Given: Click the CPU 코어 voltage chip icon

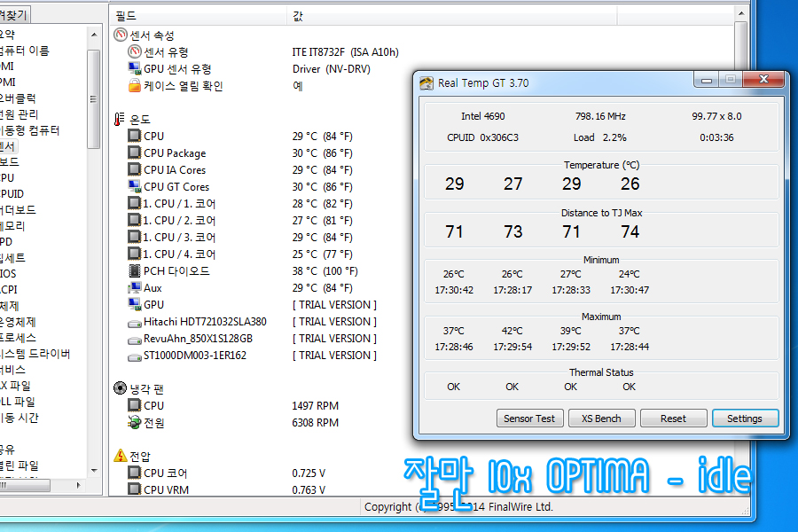Looking at the screenshot, I should [x=135, y=473].
